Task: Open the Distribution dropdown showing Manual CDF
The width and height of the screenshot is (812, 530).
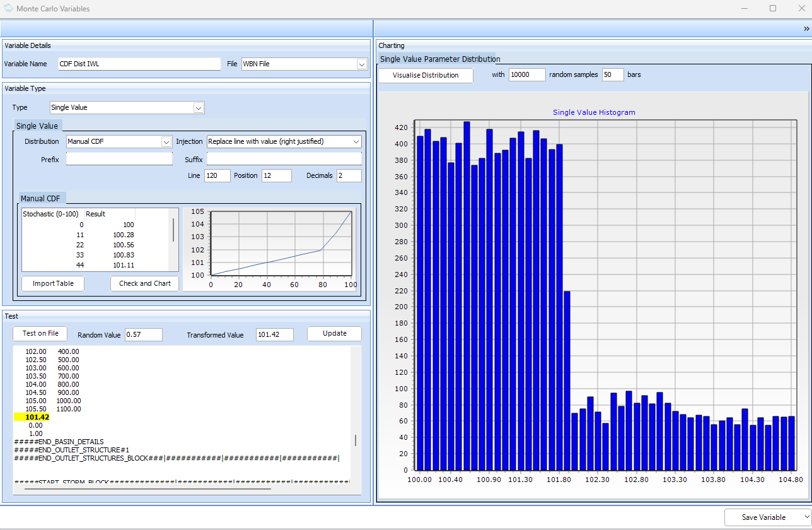Action: point(166,142)
